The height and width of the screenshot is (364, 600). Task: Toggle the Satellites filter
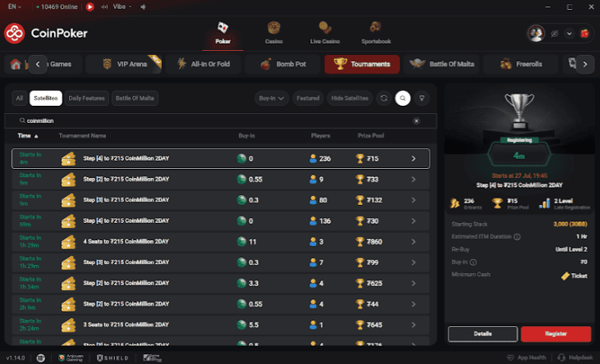click(x=45, y=98)
